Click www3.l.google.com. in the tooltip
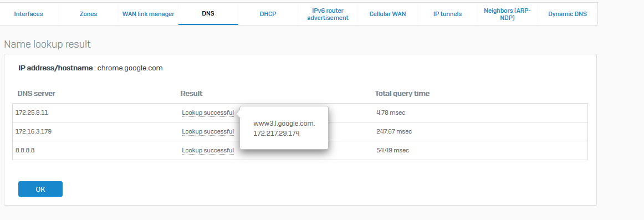 [284, 124]
